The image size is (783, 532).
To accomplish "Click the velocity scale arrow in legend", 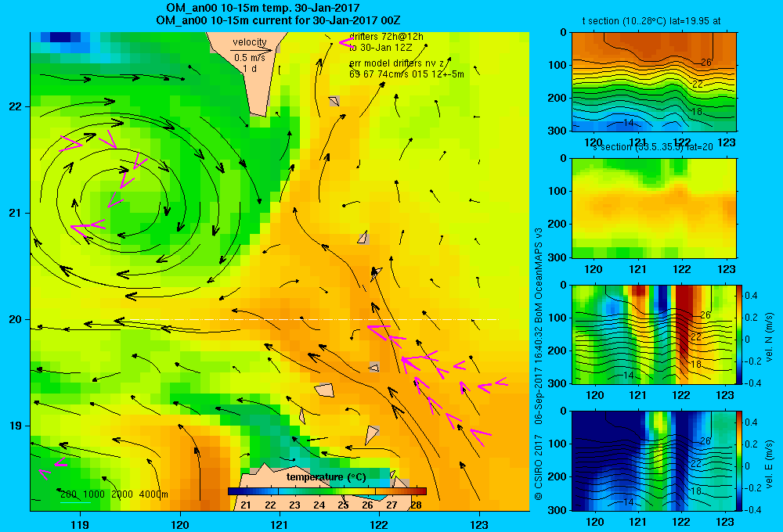I will pos(252,50).
